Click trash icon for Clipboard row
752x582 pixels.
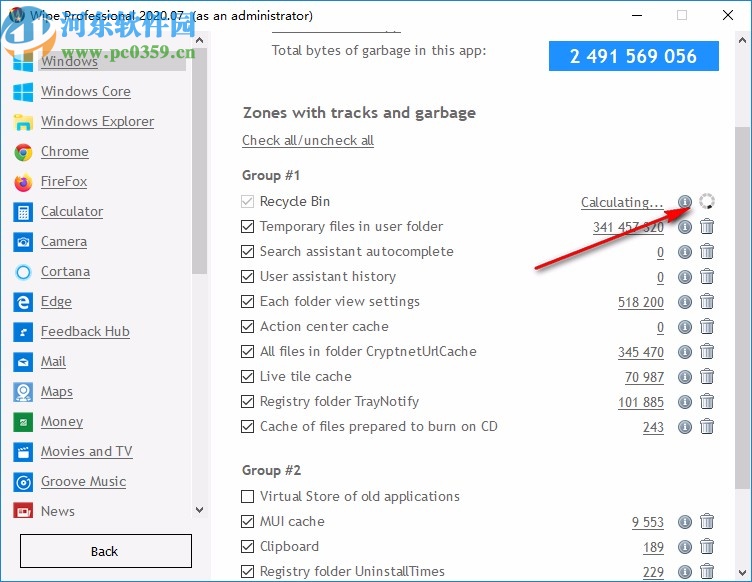coord(707,547)
